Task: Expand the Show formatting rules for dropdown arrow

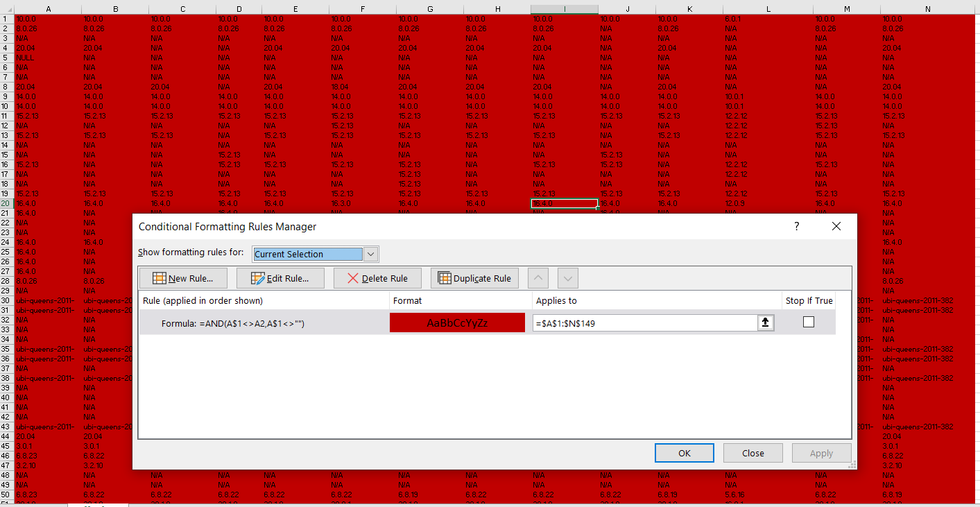Action: click(371, 254)
